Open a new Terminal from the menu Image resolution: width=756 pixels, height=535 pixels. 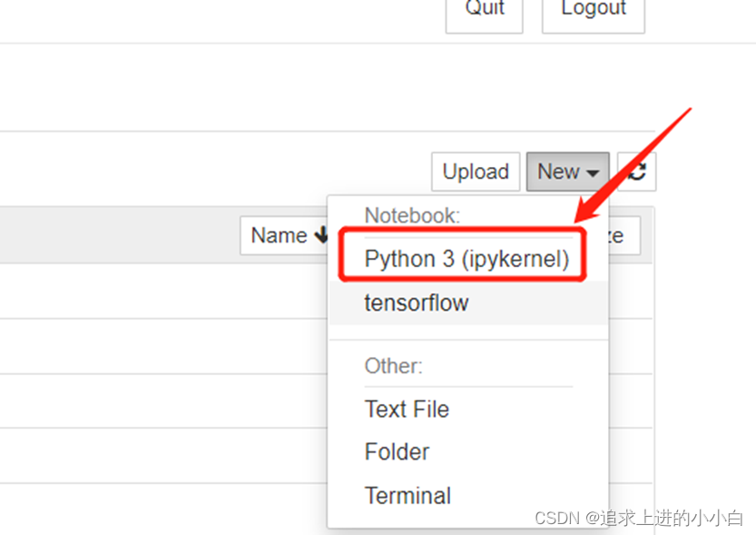[x=407, y=495]
